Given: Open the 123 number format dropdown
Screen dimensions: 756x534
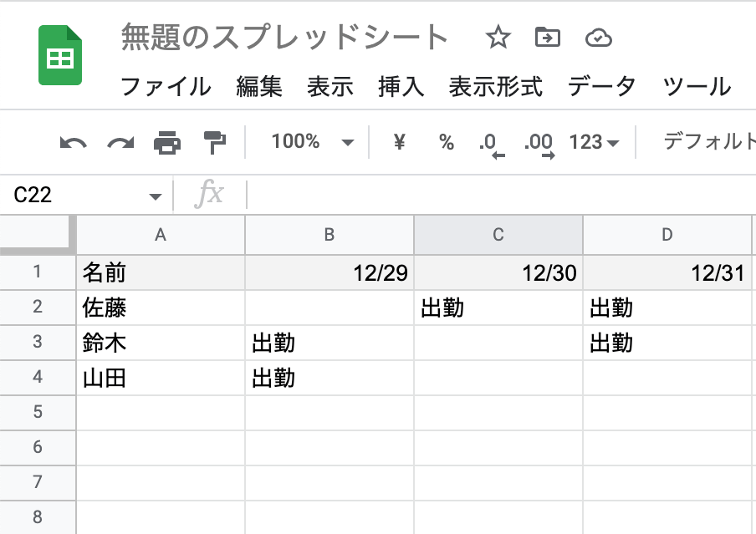Looking at the screenshot, I should tap(595, 142).
